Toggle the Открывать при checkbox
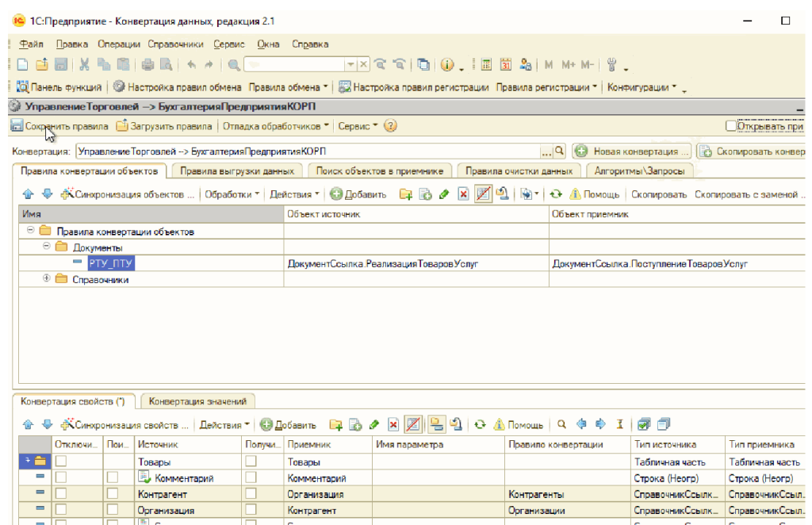The image size is (812, 525). coord(731,126)
